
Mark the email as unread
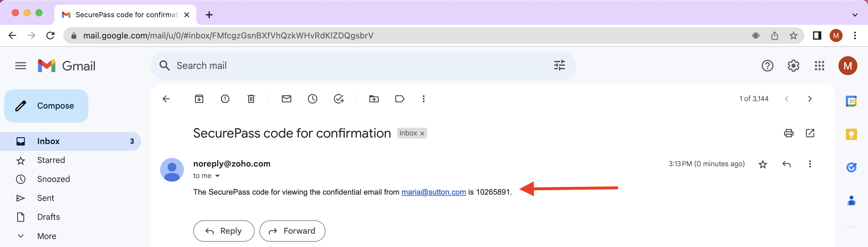pyautogui.click(x=286, y=99)
